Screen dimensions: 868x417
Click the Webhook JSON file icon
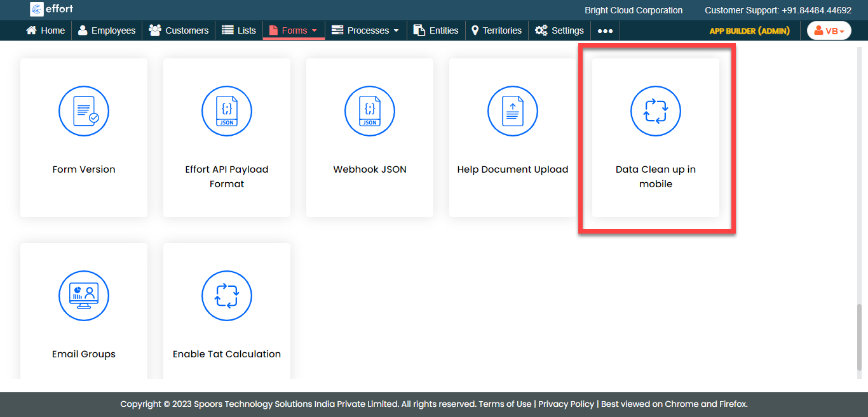[x=370, y=112]
